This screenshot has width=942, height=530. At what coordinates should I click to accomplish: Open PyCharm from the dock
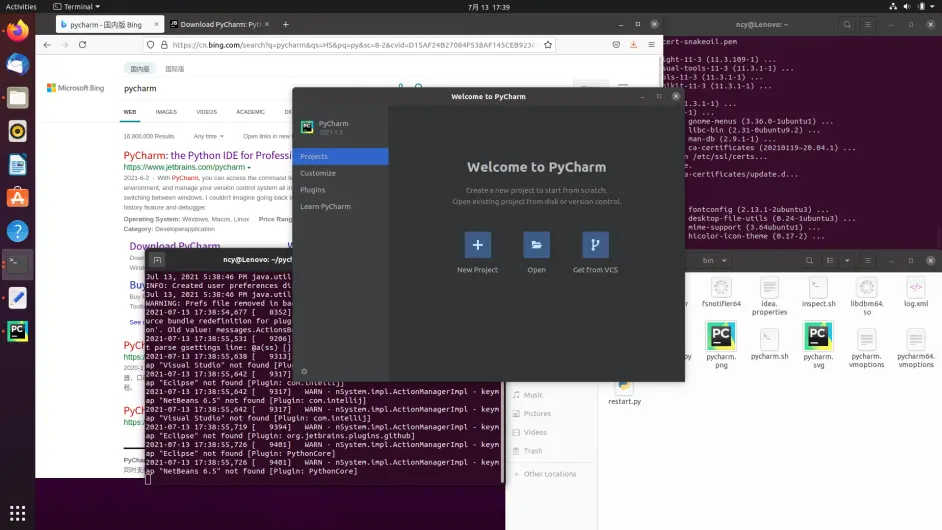point(17,331)
